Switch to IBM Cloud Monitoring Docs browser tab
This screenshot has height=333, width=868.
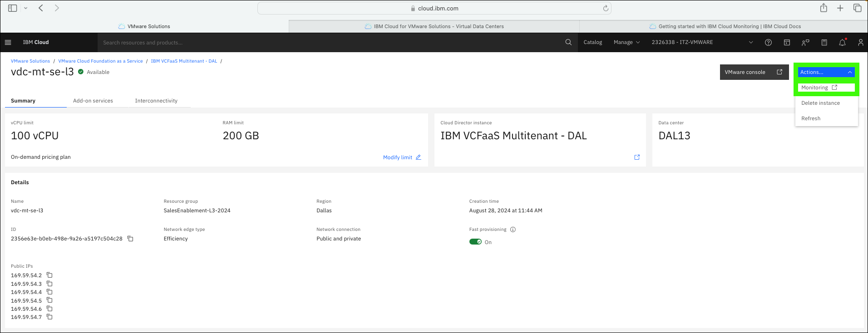pos(725,26)
